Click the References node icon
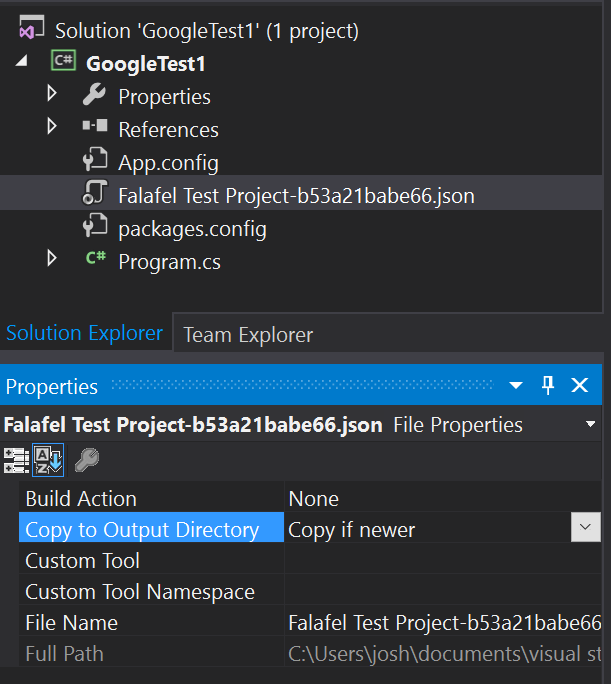The height and width of the screenshot is (684, 611). (95, 126)
